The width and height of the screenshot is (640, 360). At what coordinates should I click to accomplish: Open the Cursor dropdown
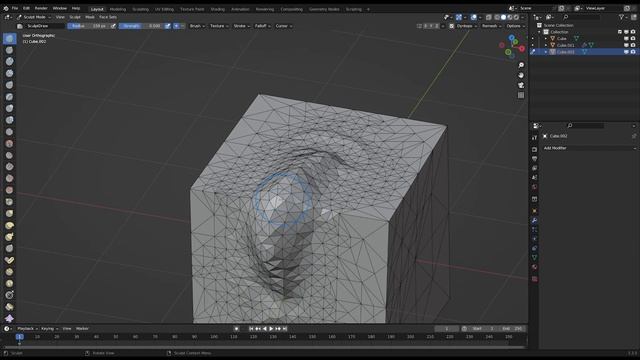tap(284, 26)
